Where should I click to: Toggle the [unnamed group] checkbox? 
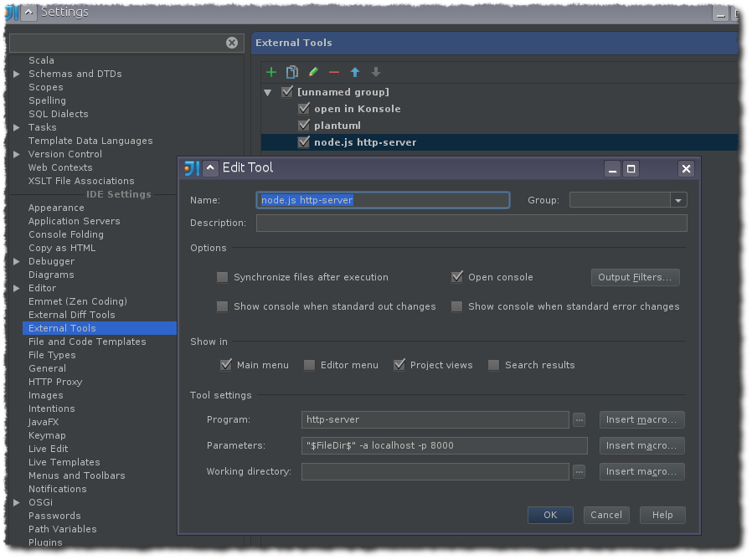coord(286,91)
